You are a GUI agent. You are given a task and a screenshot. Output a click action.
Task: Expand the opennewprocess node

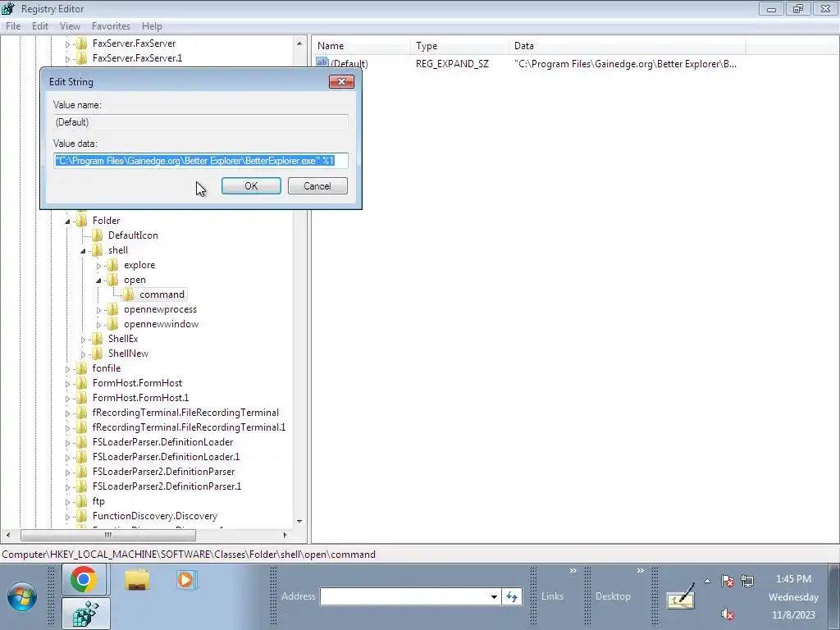click(98, 310)
